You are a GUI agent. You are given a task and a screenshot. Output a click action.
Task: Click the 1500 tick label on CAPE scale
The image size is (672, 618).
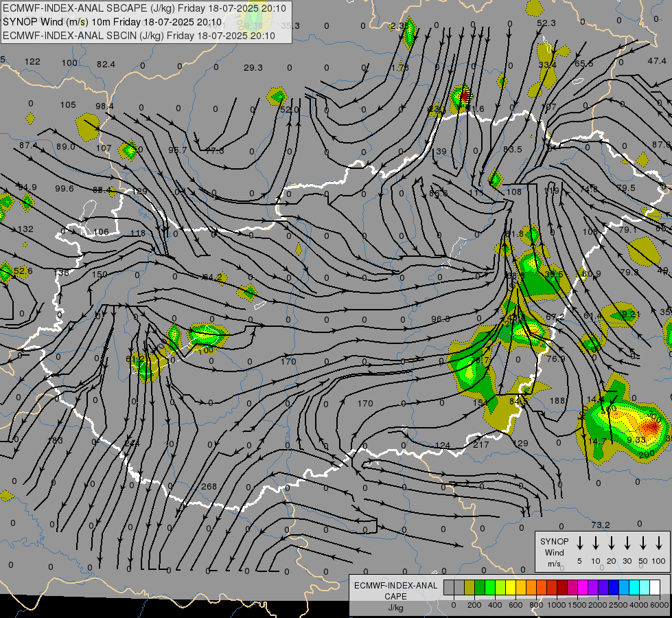pos(577,605)
